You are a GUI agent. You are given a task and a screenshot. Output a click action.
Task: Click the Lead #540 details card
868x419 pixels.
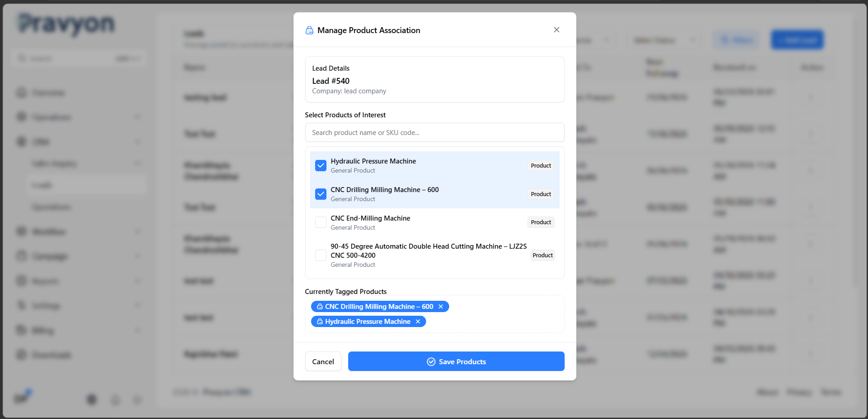click(435, 79)
